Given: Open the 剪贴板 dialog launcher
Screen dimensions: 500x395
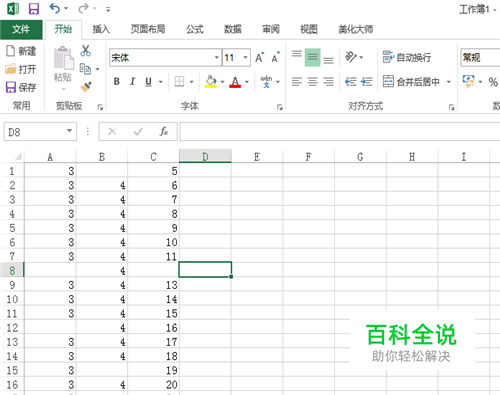Looking at the screenshot, I should click(x=100, y=107).
